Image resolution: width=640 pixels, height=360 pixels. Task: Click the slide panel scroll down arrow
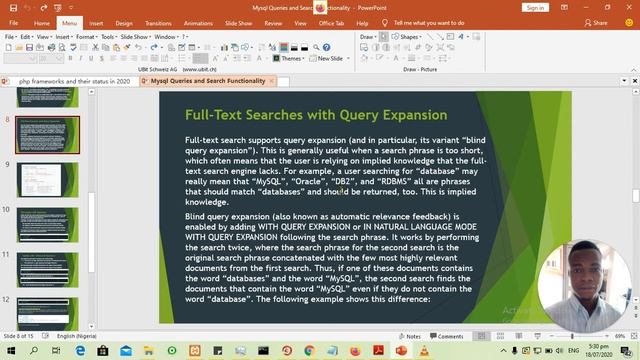pyautogui.click(x=91, y=327)
